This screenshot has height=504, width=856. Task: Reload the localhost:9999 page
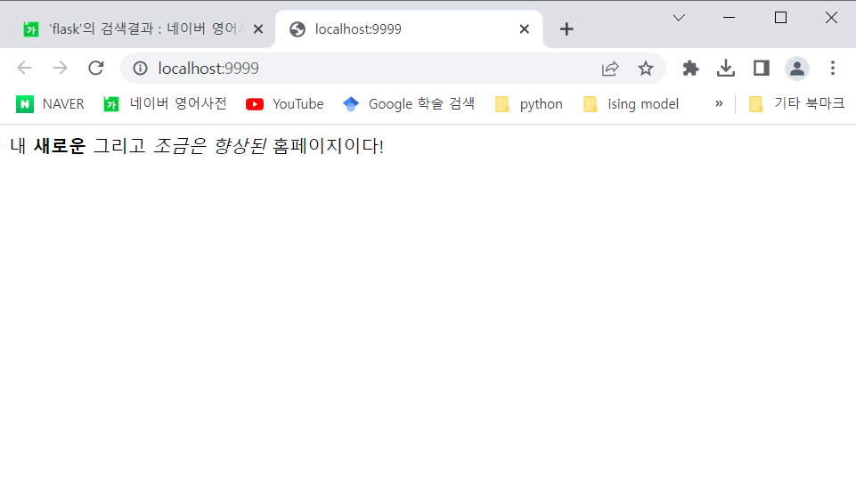[96, 69]
